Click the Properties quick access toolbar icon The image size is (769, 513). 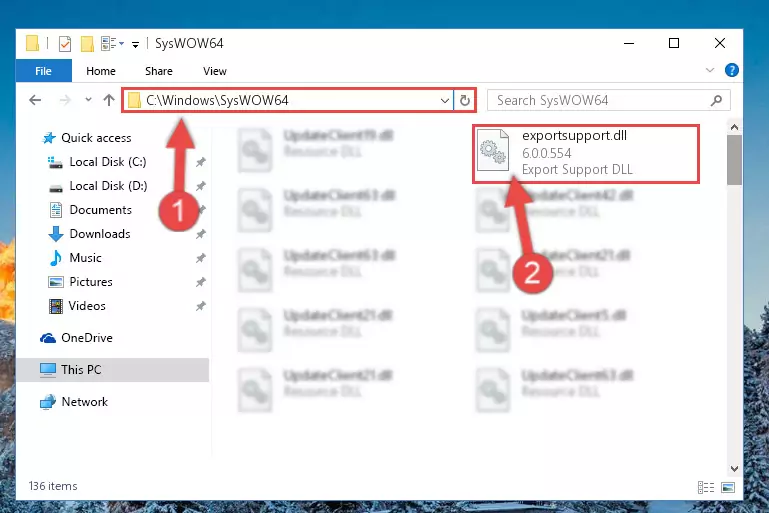pos(65,44)
